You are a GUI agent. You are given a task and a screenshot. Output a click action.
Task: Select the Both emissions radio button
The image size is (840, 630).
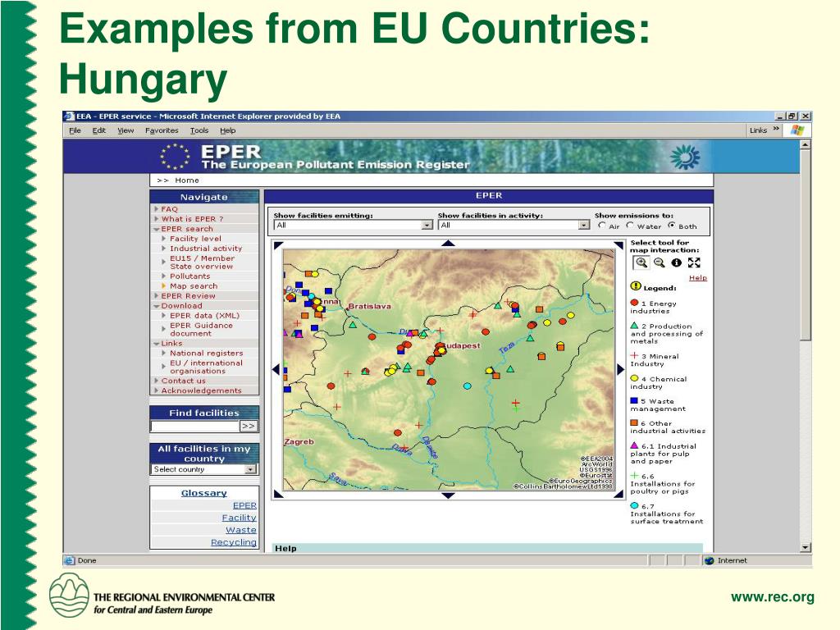click(672, 226)
